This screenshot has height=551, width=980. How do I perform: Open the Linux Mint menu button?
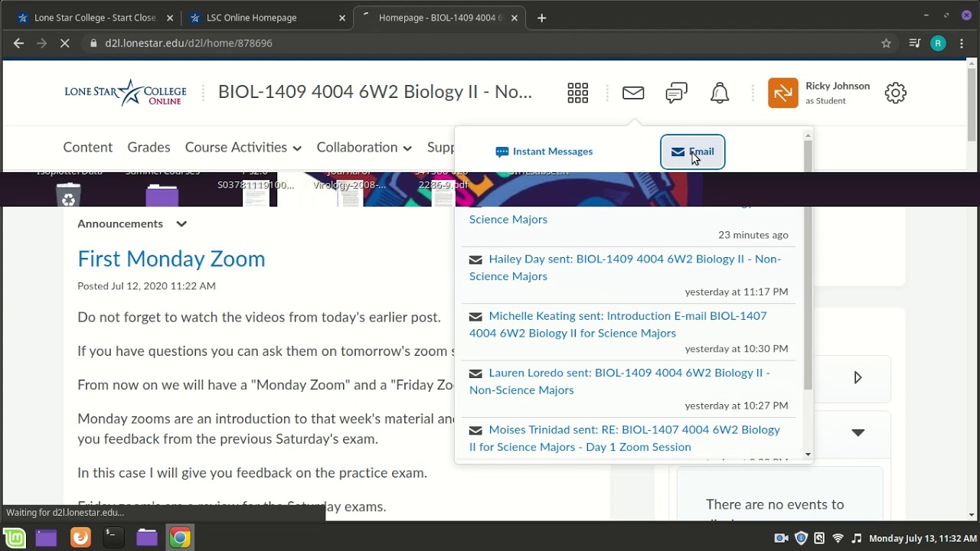point(15,538)
